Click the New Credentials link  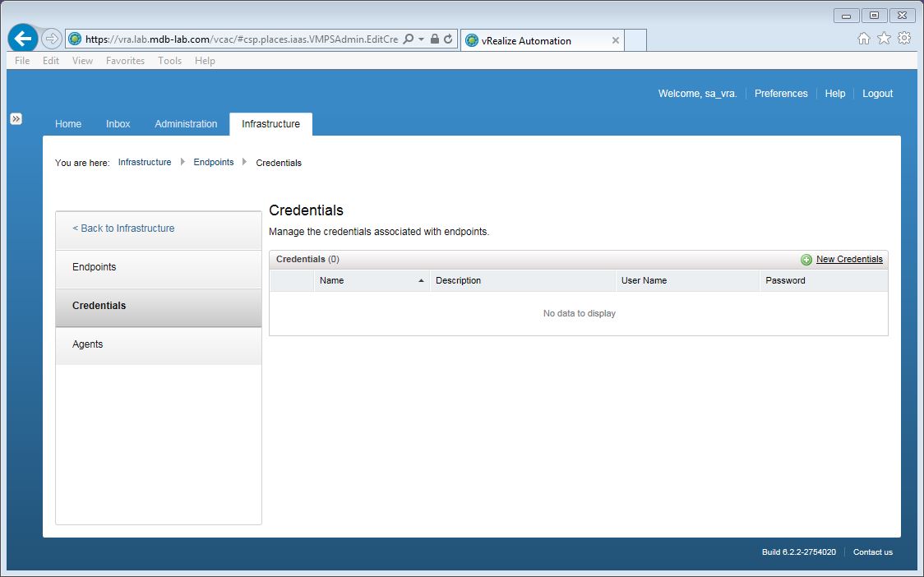849,260
